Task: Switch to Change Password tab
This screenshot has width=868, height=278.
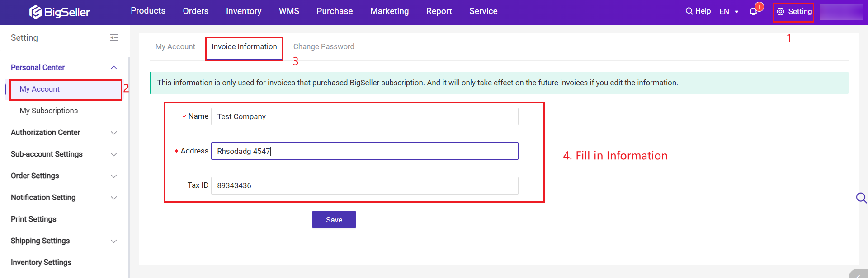Action: (324, 46)
